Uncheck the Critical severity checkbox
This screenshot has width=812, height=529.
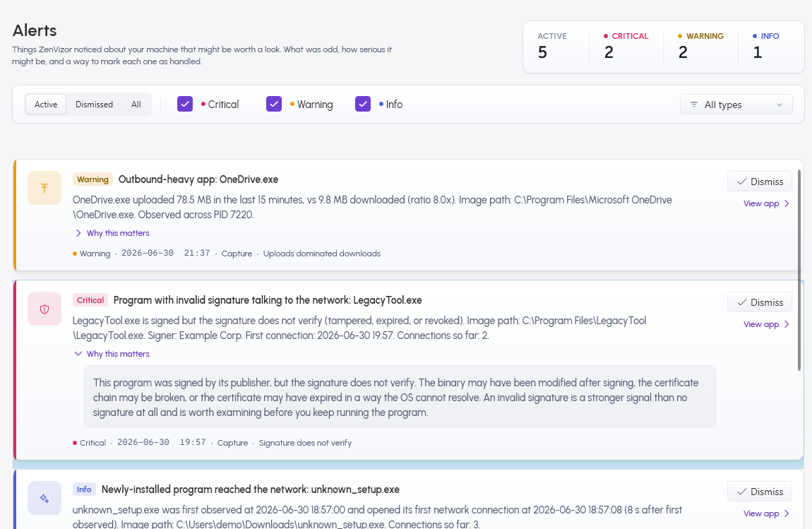tap(185, 104)
